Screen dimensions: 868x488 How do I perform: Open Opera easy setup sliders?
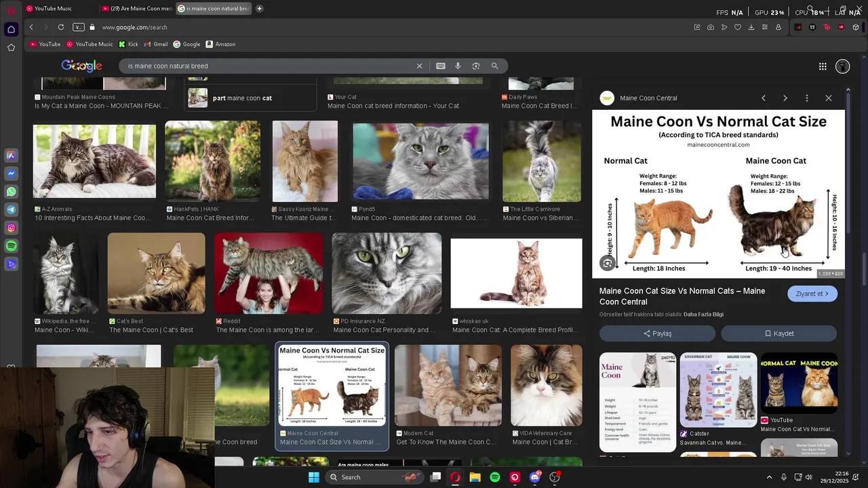click(x=765, y=27)
